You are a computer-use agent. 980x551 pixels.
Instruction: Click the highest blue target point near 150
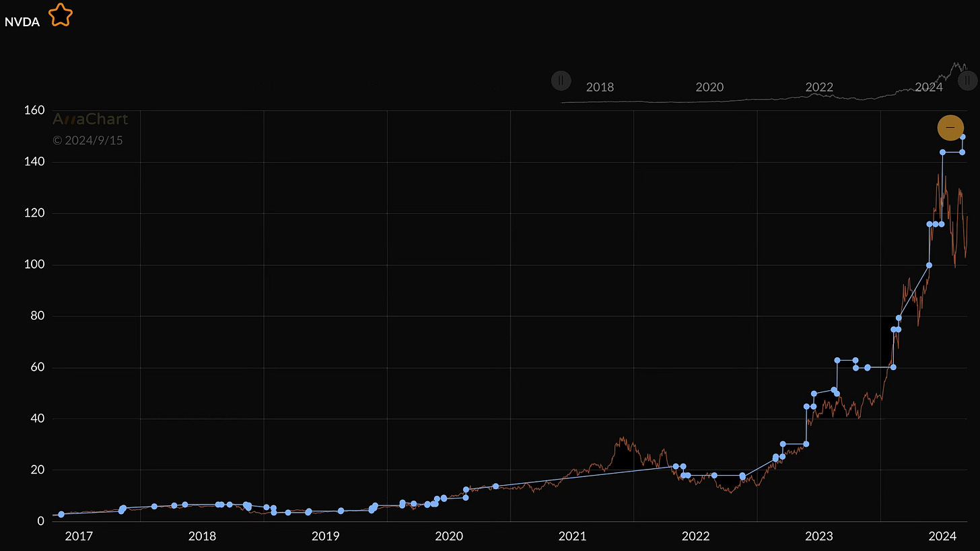pos(963,137)
